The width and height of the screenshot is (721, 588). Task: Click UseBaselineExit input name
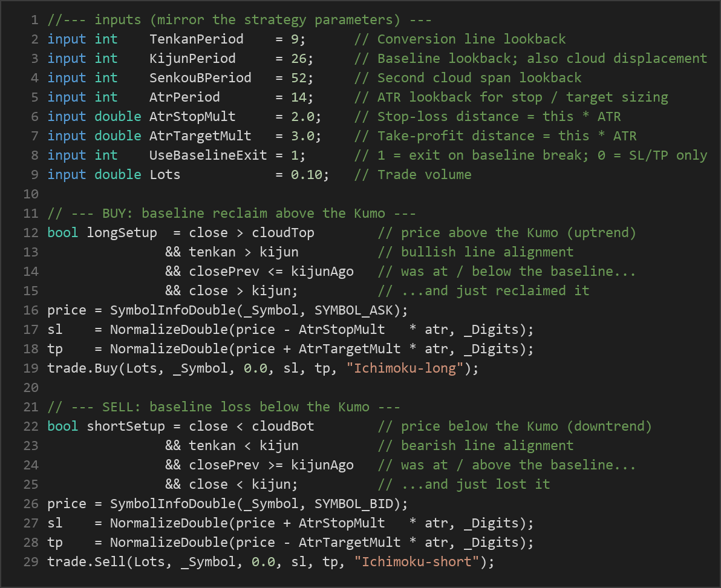tap(208, 155)
